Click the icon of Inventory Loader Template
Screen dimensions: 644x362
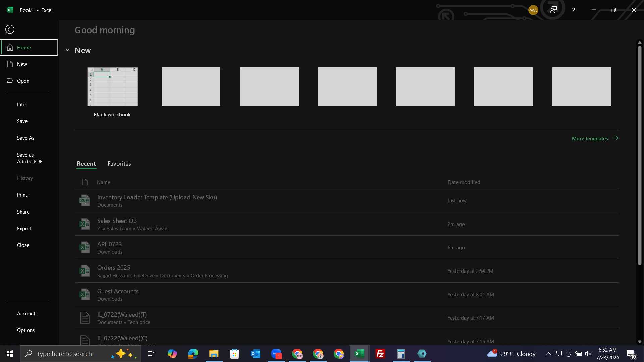pos(85,200)
